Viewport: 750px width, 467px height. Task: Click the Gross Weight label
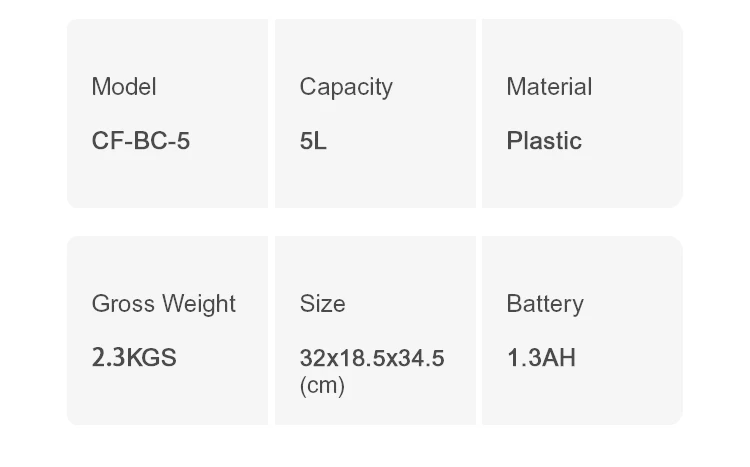pyautogui.click(x=164, y=304)
